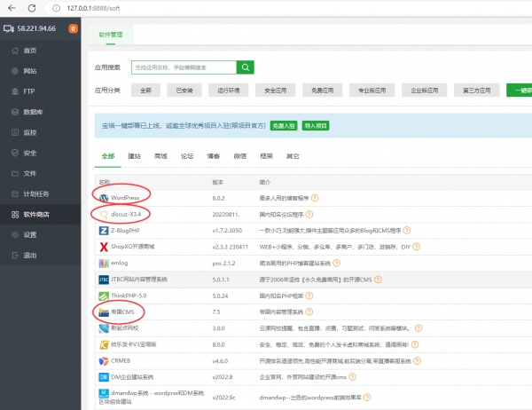Click the discuz-X3.4 icon
Screen dimensions: 532x410
coord(104,215)
